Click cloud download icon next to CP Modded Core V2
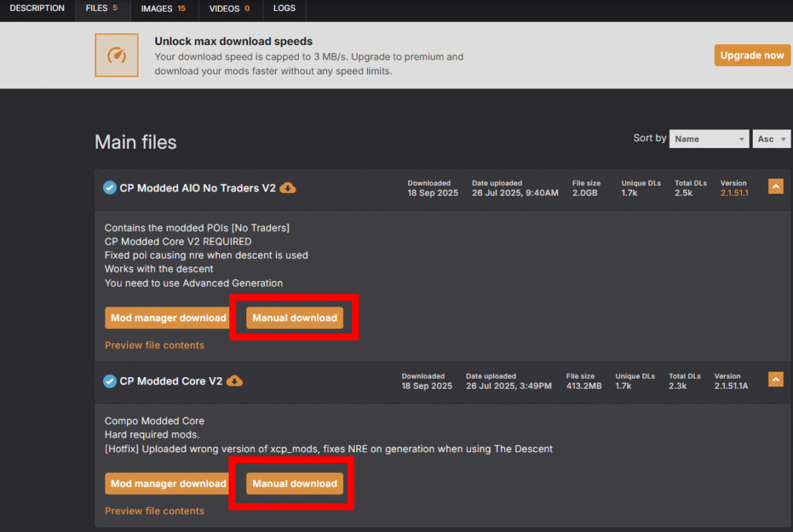 click(234, 381)
